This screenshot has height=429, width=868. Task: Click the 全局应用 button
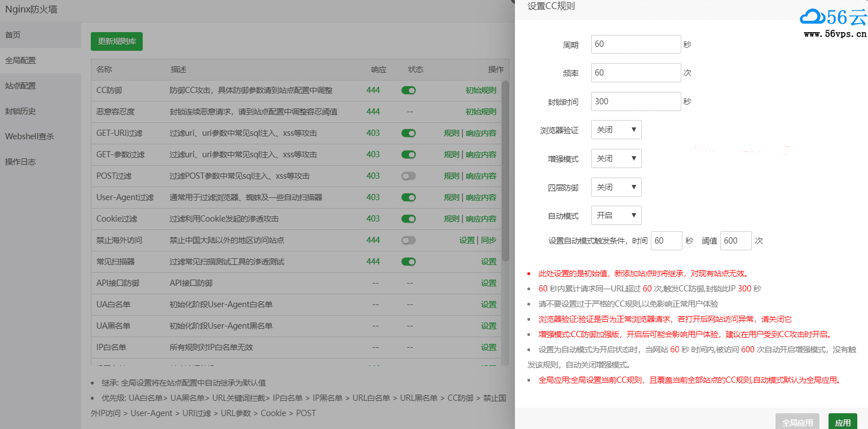point(797,422)
